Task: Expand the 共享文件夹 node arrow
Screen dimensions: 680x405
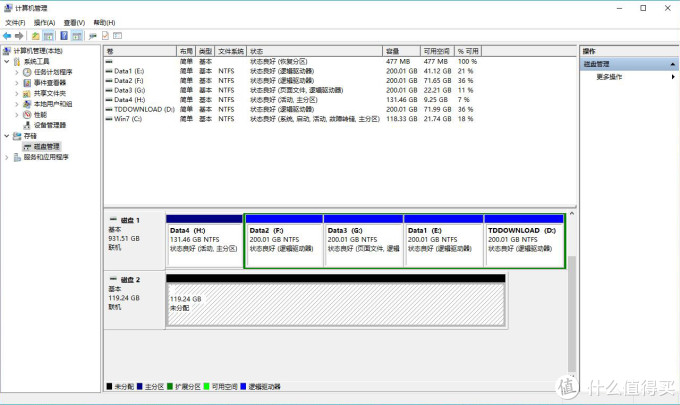Action: [x=17, y=93]
